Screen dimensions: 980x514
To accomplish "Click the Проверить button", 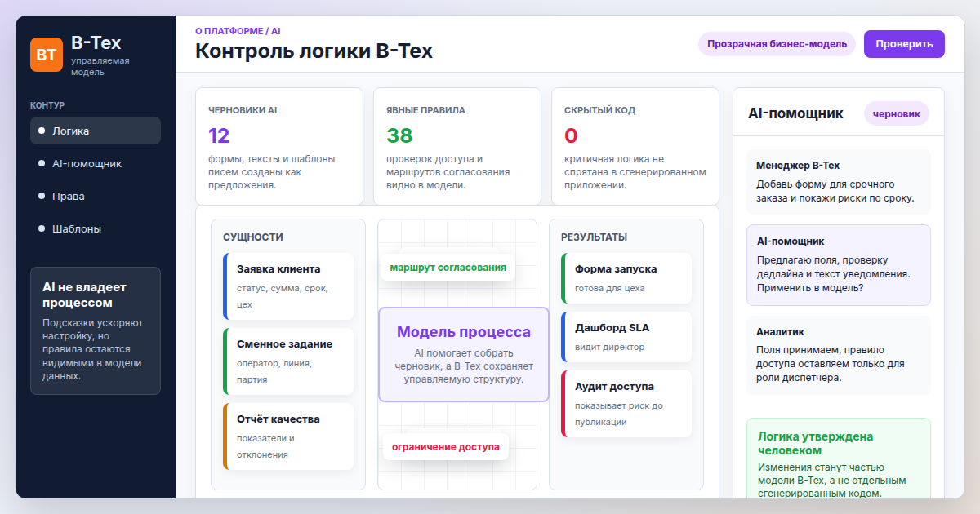I will 904,44.
